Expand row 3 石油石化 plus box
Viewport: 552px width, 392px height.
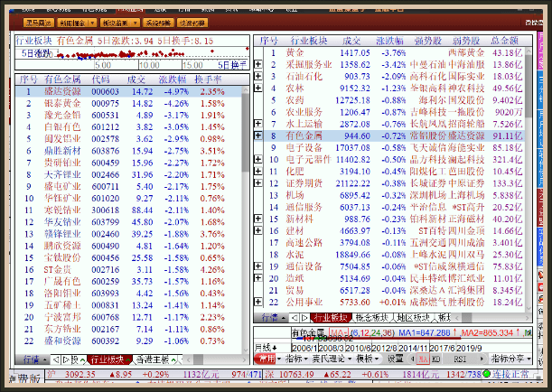point(258,76)
